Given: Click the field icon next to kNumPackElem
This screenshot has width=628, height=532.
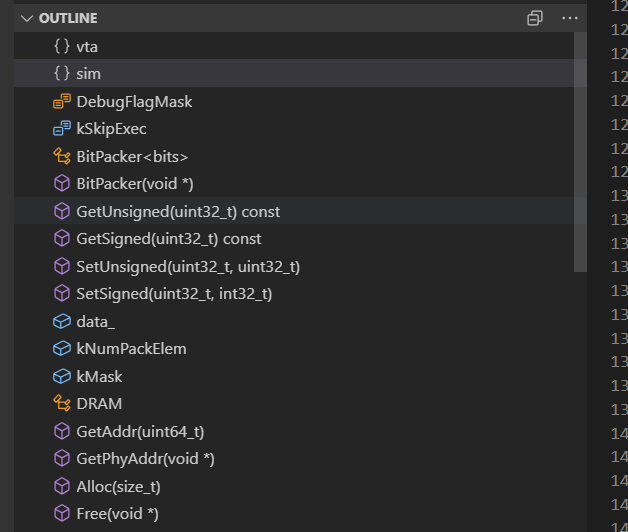Looking at the screenshot, I should click(x=62, y=349).
